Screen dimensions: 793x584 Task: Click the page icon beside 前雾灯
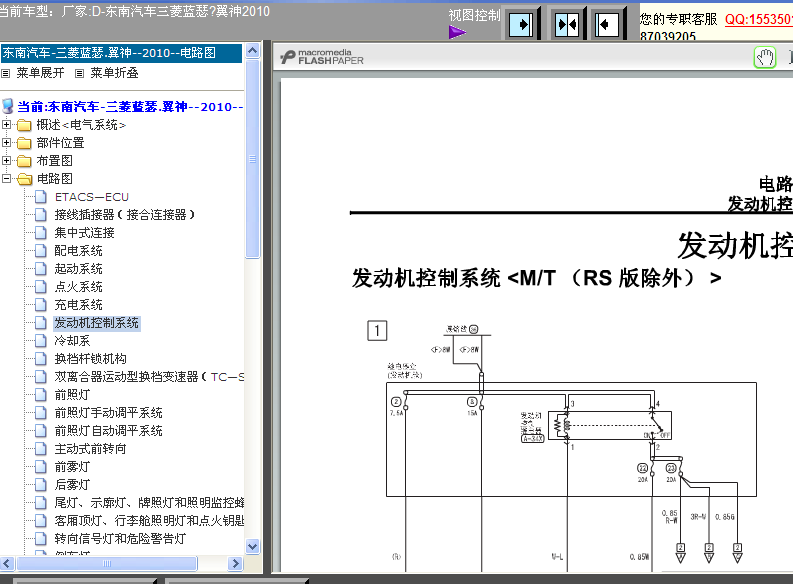[41, 466]
